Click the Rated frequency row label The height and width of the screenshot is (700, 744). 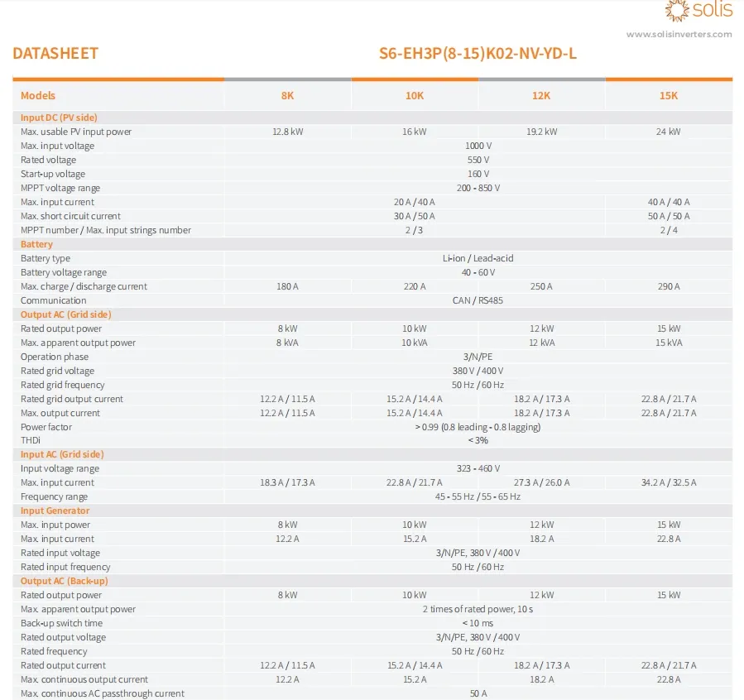point(54,652)
